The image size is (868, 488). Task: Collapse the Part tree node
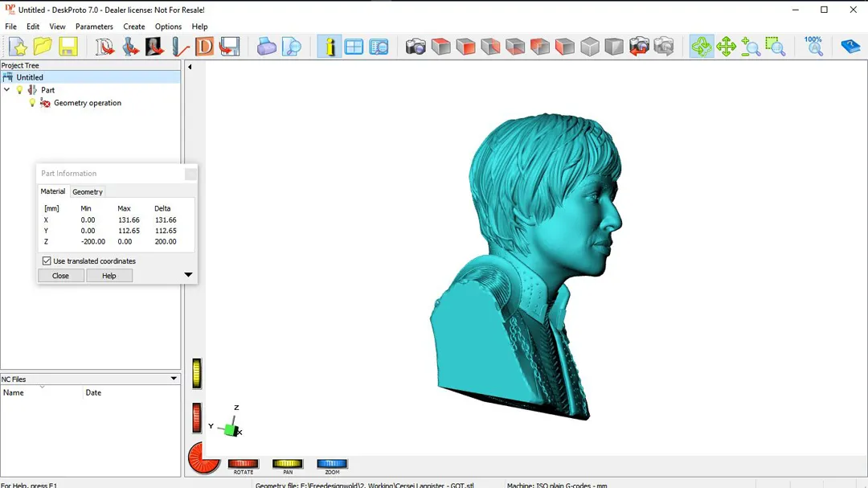[7, 90]
